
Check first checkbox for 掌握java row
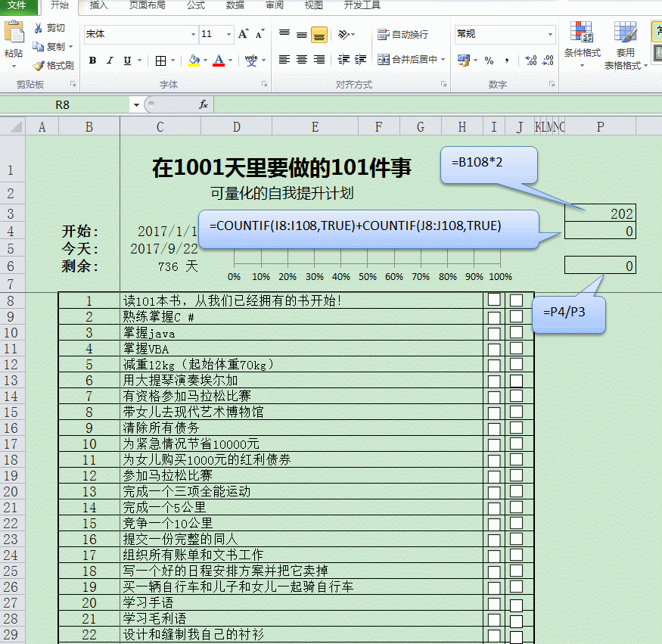click(x=494, y=333)
